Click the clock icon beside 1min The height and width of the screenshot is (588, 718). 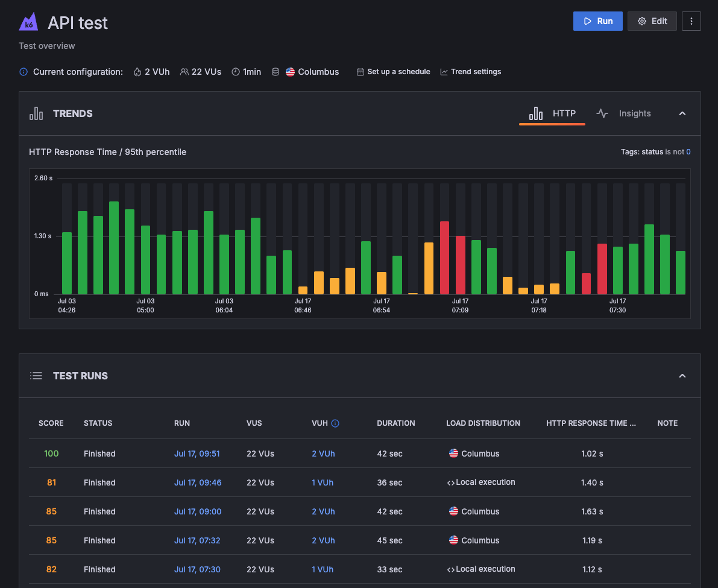click(235, 71)
